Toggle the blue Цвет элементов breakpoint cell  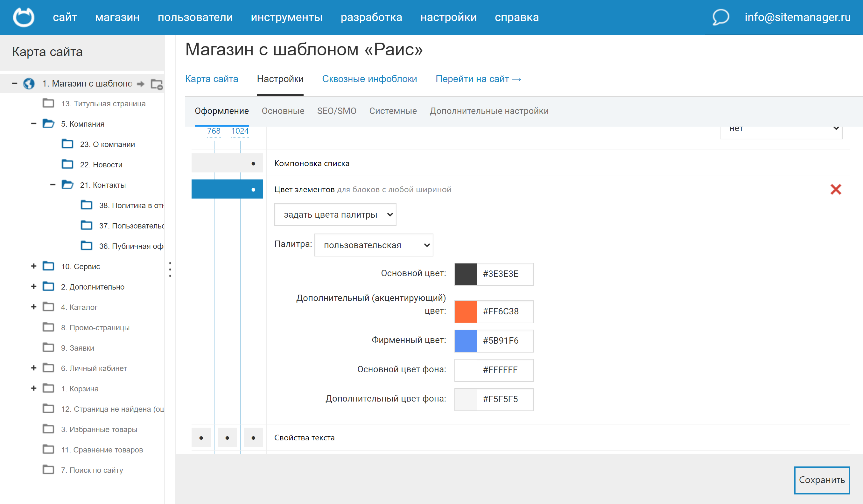coord(227,189)
